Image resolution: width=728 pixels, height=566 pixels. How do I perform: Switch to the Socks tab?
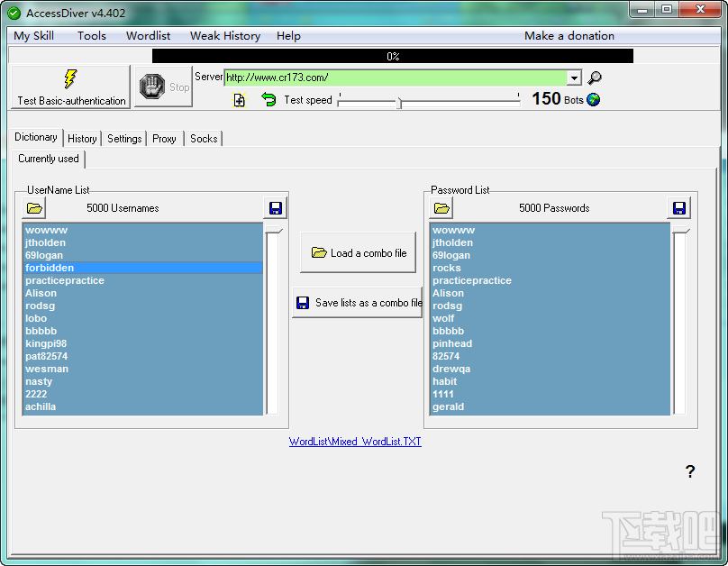[204, 139]
